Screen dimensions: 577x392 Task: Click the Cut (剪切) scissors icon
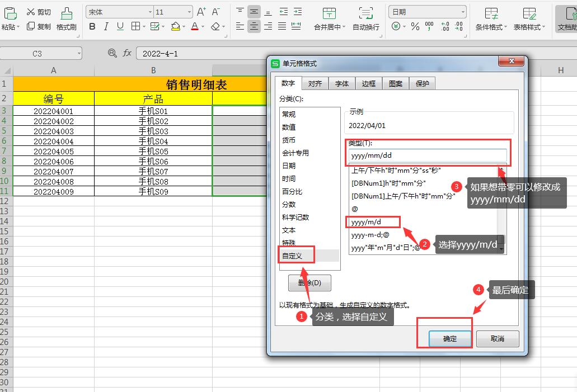tap(31, 12)
